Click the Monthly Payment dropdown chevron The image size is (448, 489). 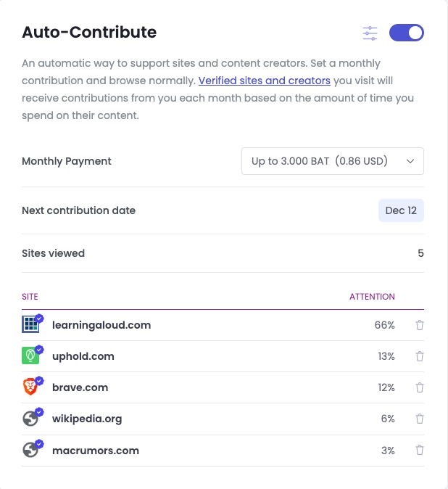(410, 161)
